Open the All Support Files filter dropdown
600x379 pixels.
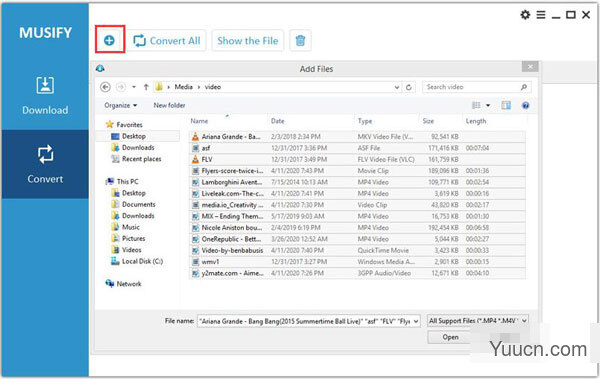tap(478, 321)
